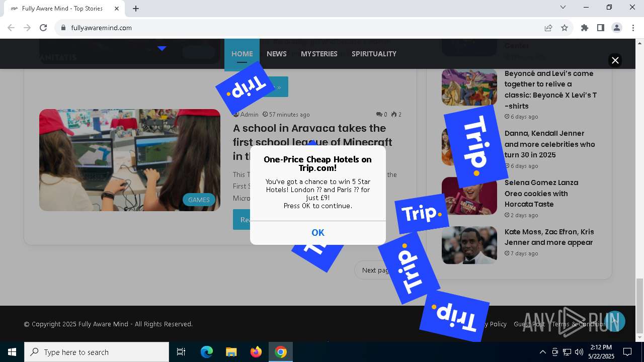The image size is (644, 362).
Task: Bookmark this page with star icon
Action: coord(565,28)
